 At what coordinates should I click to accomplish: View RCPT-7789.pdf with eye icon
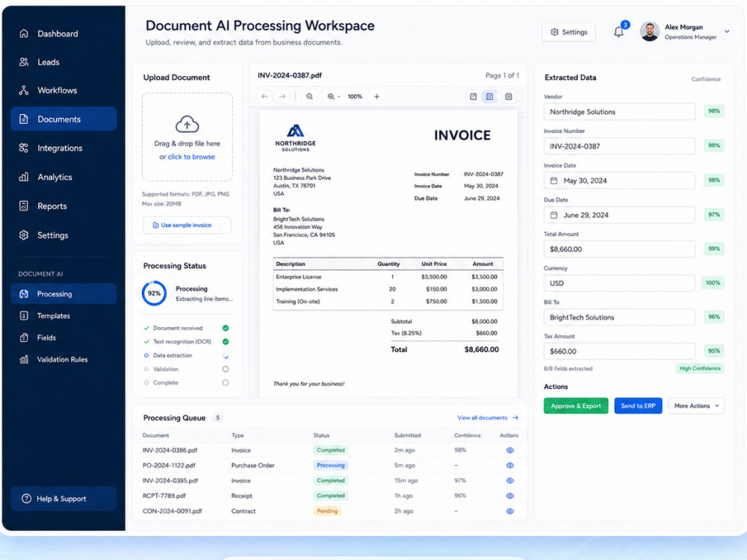[x=509, y=496]
